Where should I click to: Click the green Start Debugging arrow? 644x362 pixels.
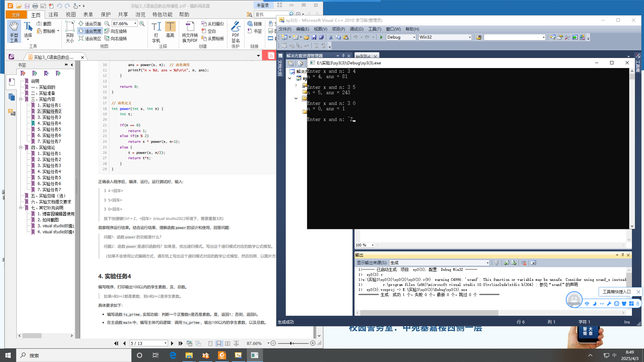pos(381,37)
